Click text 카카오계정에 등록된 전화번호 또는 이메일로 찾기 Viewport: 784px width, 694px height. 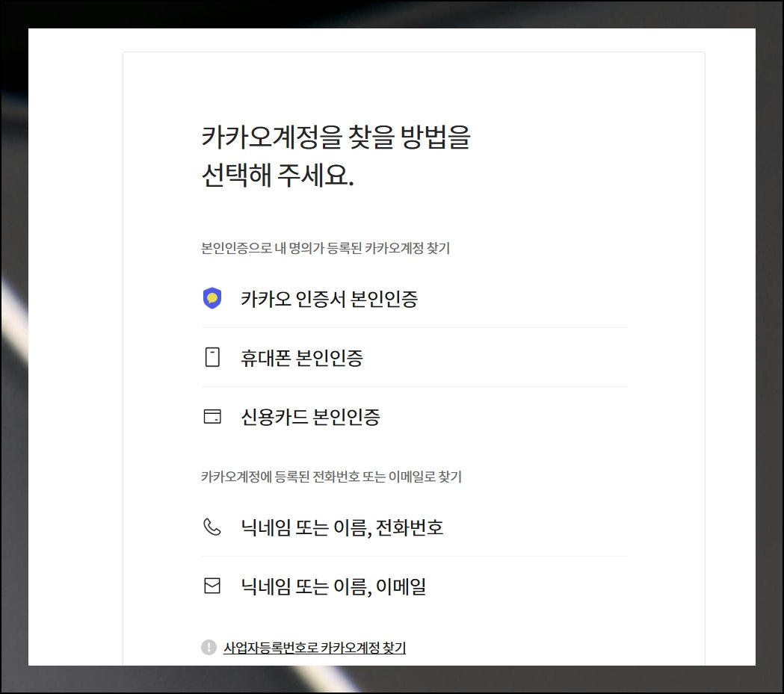click(x=331, y=477)
